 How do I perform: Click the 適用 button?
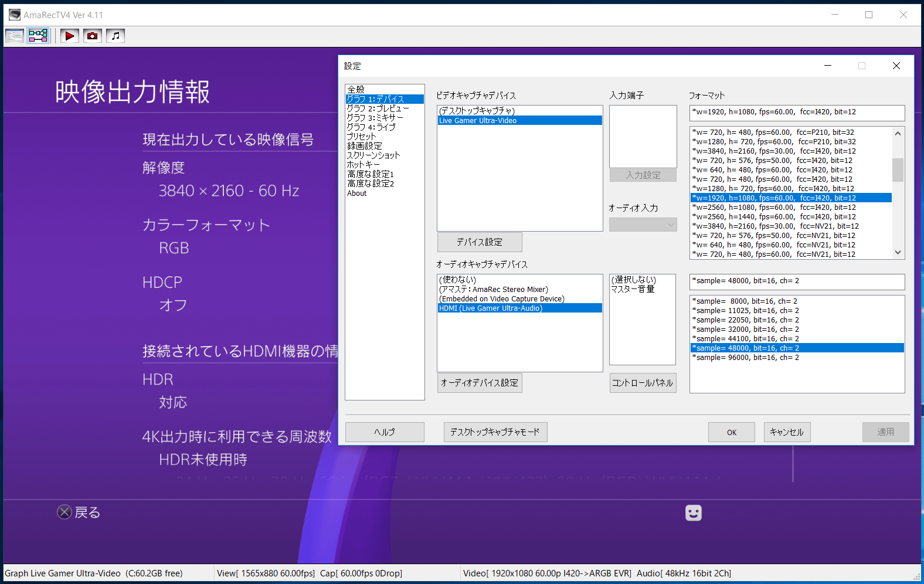coord(886,432)
